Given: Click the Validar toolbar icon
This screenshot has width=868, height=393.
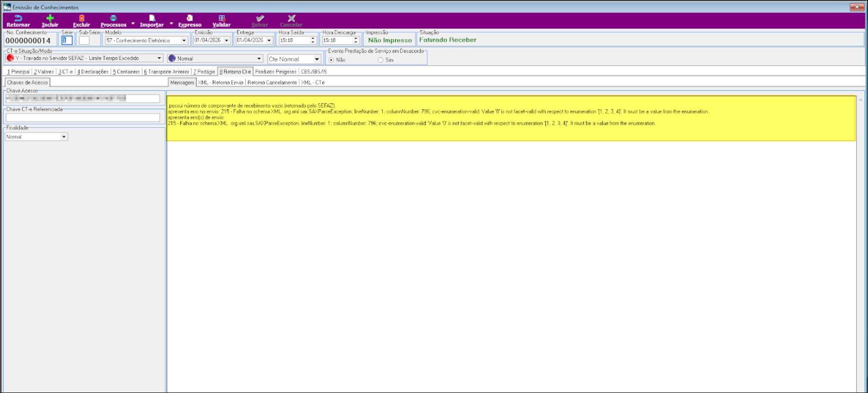Looking at the screenshot, I should pos(222,18).
